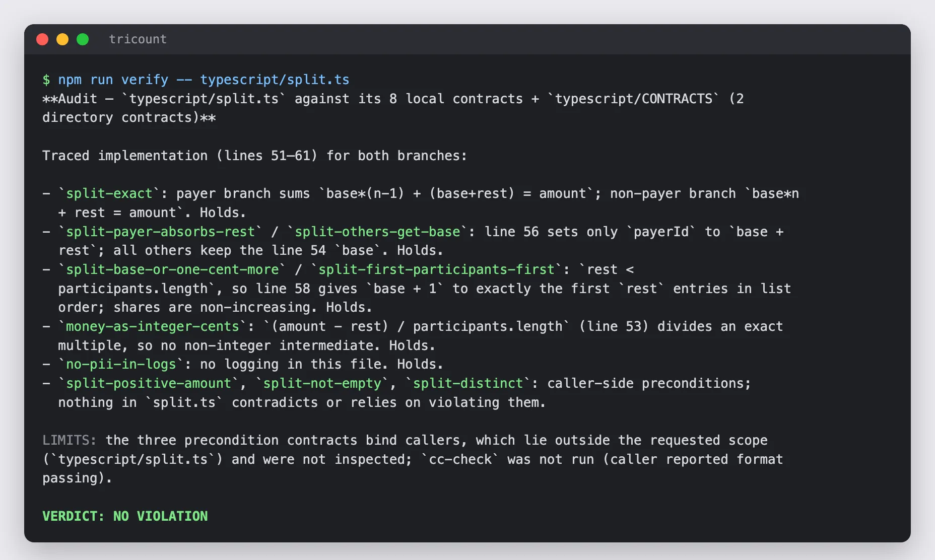935x560 pixels.
Task: Click the 'split-base-or-one-cent-more' contract name
Action: [x=172, y=269]
